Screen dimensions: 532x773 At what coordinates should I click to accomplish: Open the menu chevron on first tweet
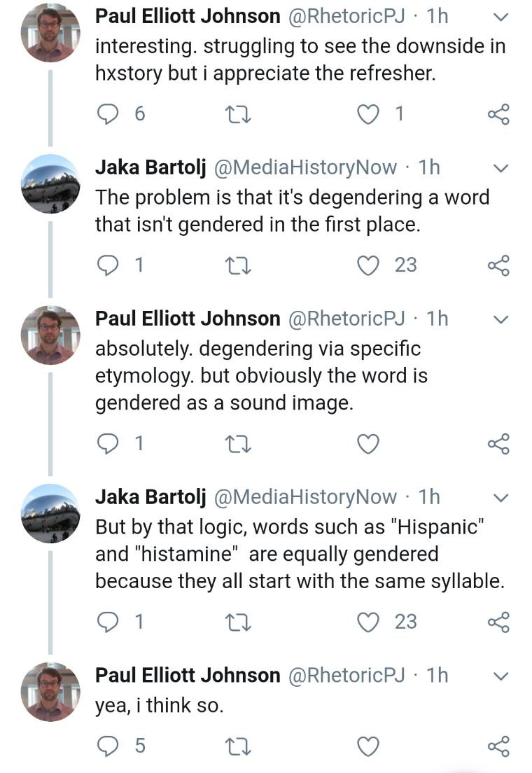[501, 17]
